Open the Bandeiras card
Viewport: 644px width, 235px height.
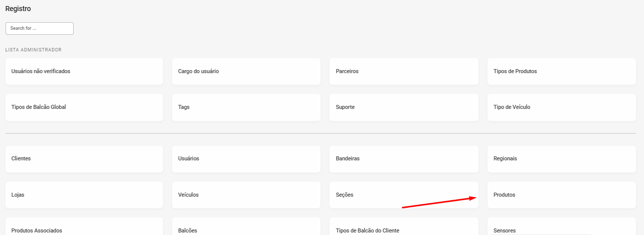click(x=403, y=158)
